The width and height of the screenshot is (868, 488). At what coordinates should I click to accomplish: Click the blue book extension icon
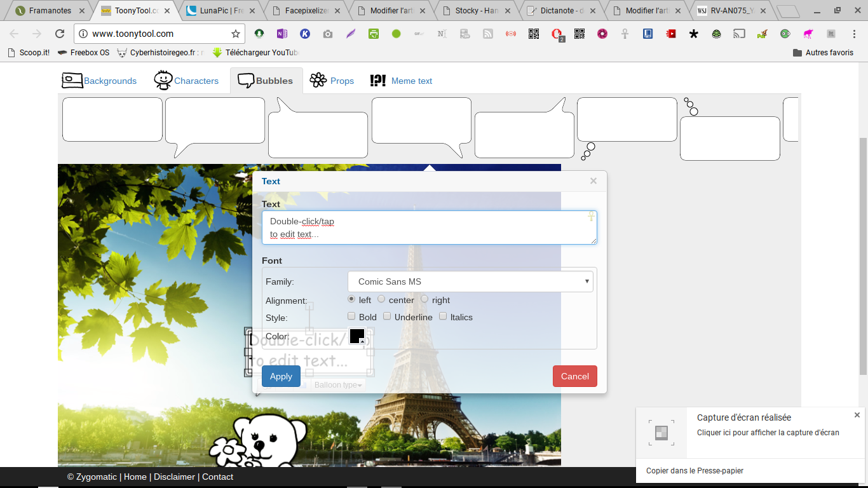pos(648,34)
